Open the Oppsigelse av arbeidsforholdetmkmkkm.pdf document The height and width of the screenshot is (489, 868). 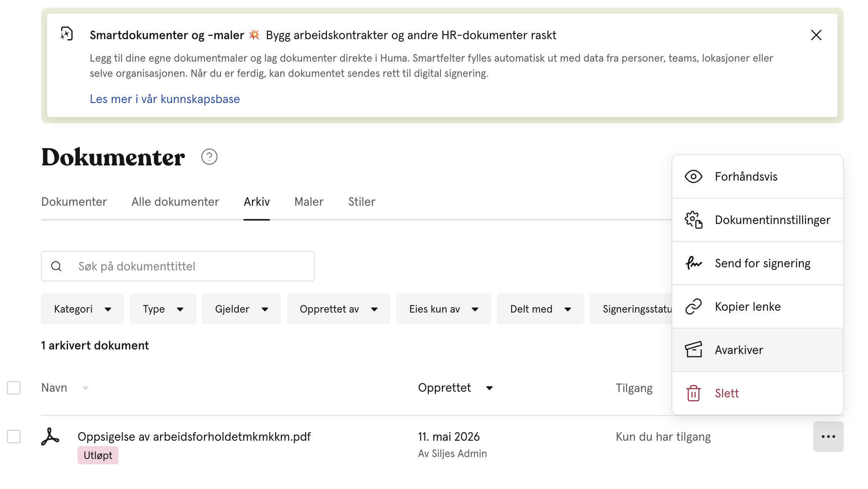pos(194,437)
